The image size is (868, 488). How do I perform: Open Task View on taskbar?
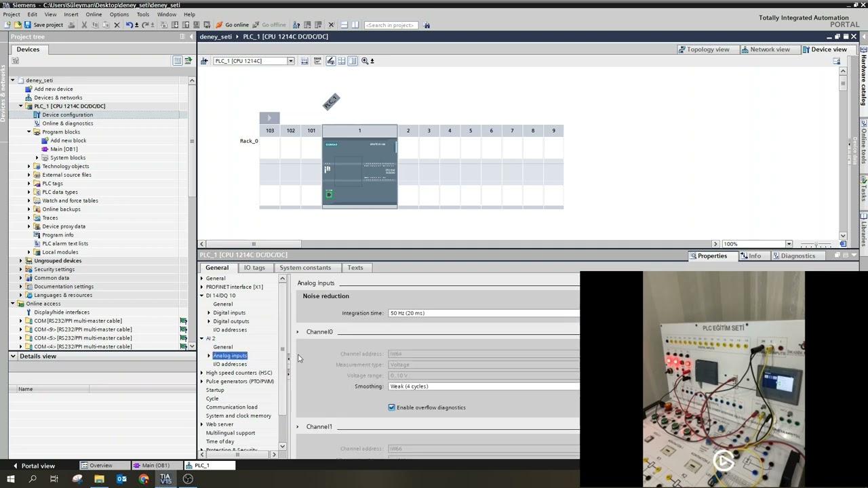[x=54, y=479]
